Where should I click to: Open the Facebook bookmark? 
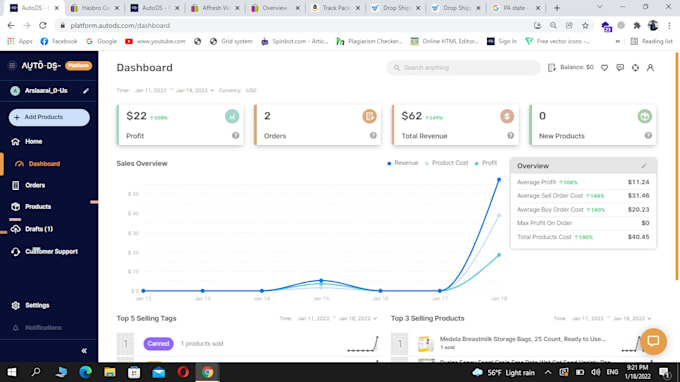coord(59,41)
